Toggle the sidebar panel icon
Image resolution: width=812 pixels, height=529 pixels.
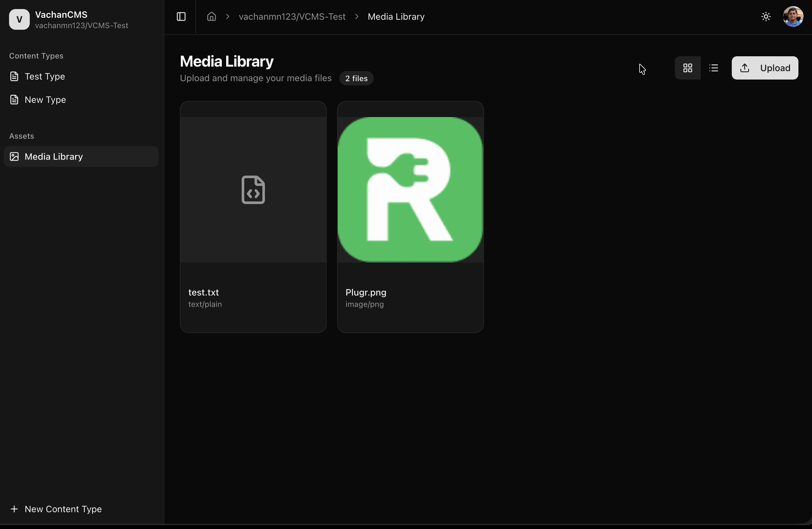[181, 17]
